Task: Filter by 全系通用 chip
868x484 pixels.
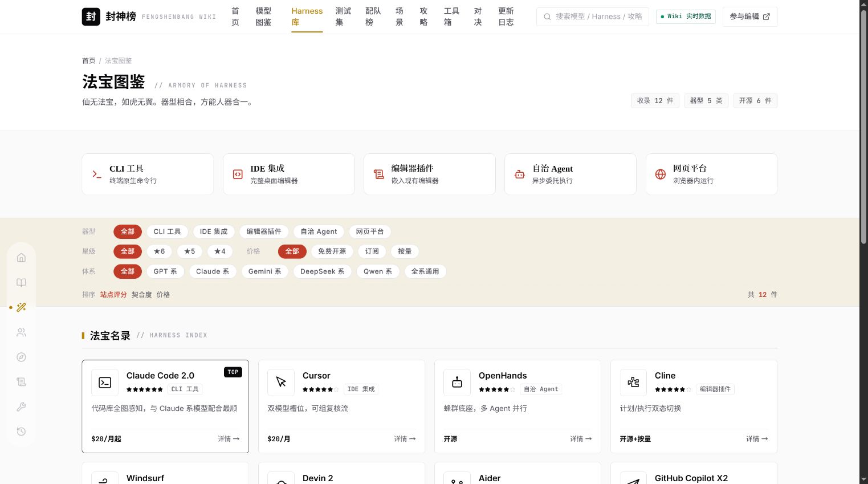Action: (x=425, y=271)
